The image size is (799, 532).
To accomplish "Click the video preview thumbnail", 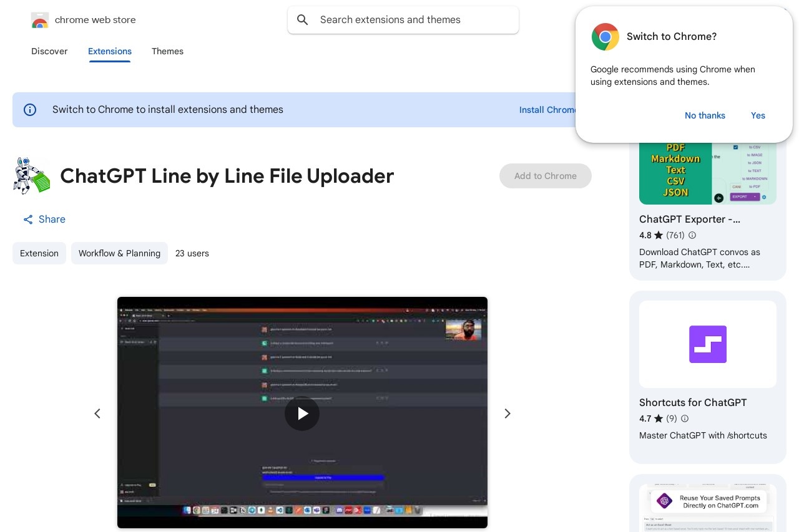I will click(302, 412).
